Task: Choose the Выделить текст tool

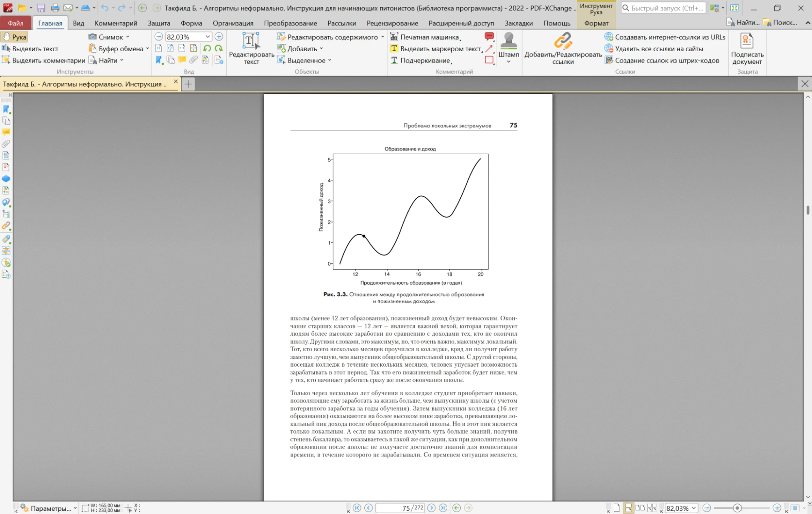Action: [x=30, y=49]
